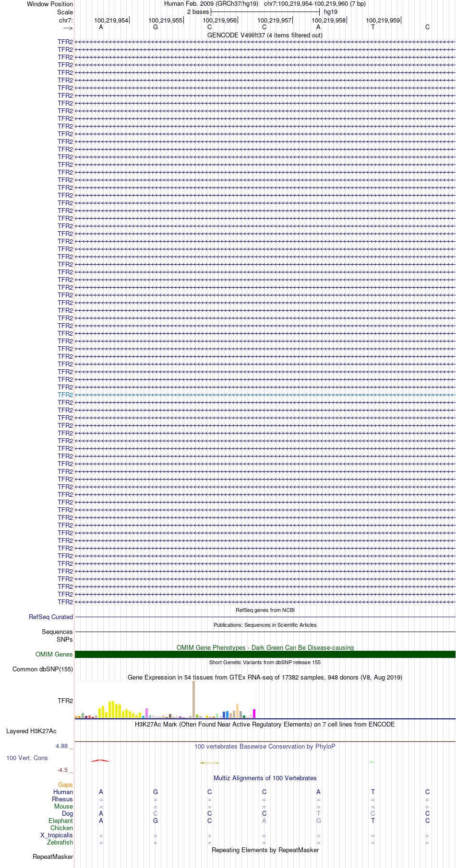Click the 'SNPs' publications track label
Screen dimensions: 456x868
pos(64,639)
